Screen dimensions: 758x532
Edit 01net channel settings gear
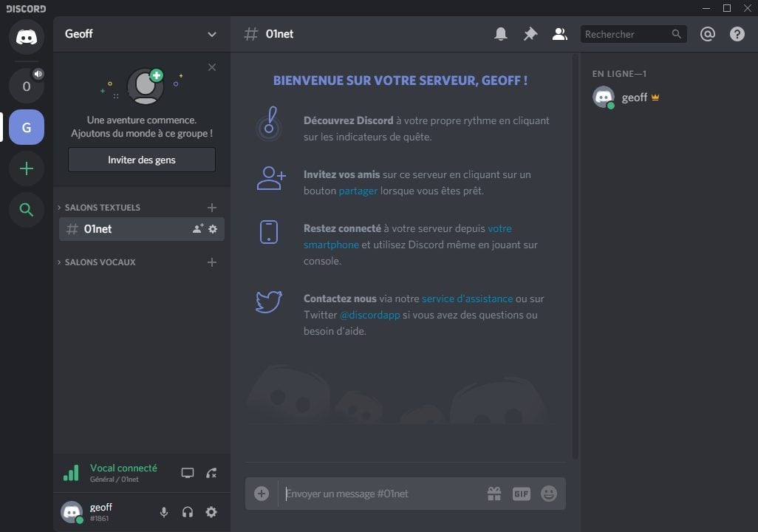click(x=213, y=229)
